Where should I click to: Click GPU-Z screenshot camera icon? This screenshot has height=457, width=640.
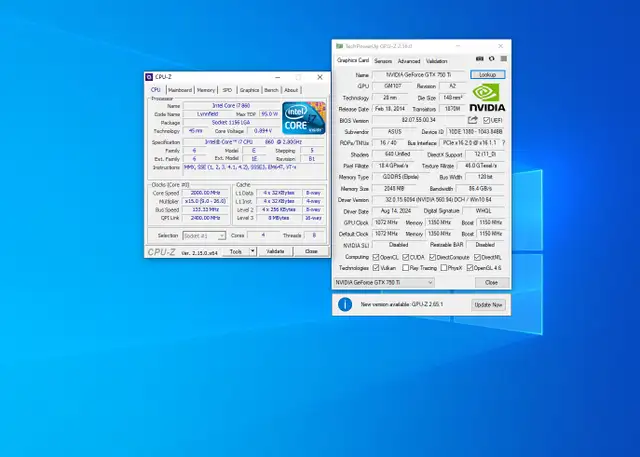(x=480, y=59)
